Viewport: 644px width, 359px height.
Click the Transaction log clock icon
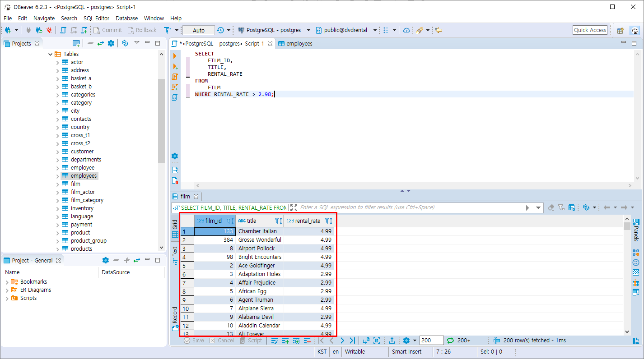(220, 30)
